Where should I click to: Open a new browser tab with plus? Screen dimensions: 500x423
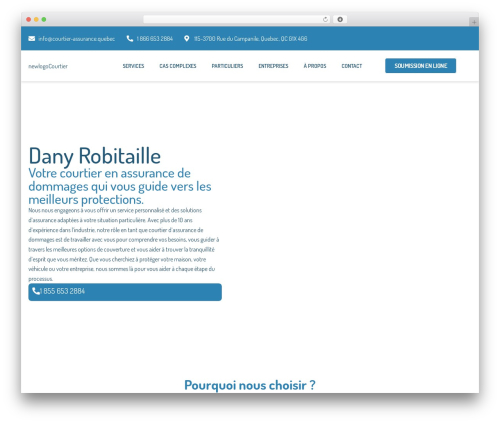click(x=474, y=22)
